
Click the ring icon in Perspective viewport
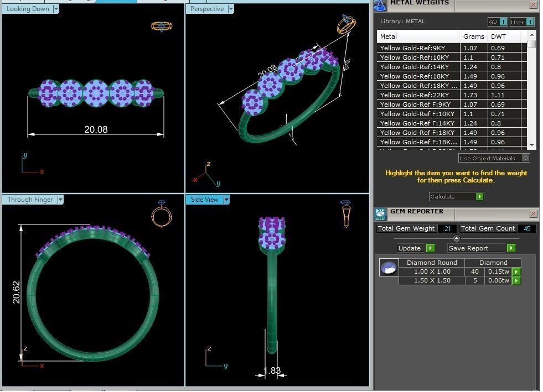(347, 25)
